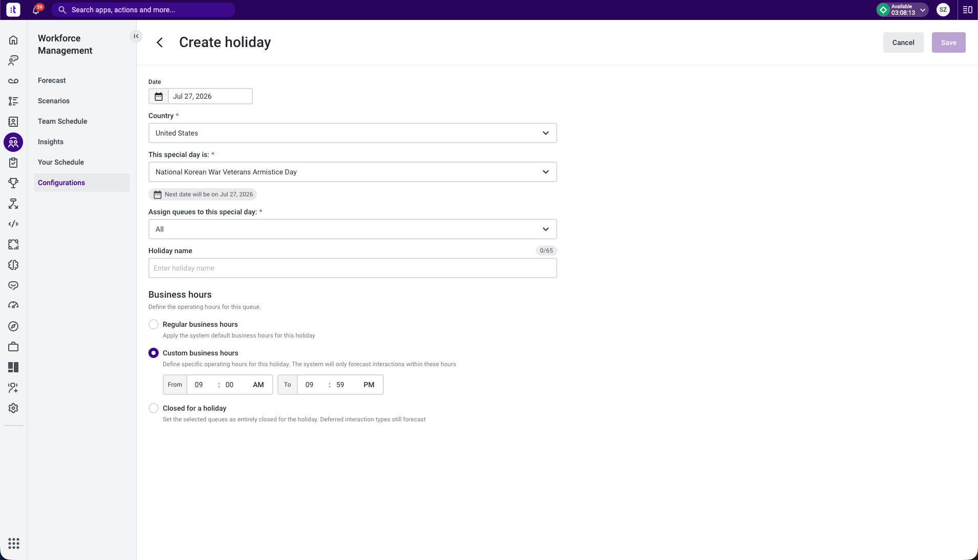The height and width of the screenshot is (560, 978).
Task: Expand the Country dropdown
Action: (353, 133)
